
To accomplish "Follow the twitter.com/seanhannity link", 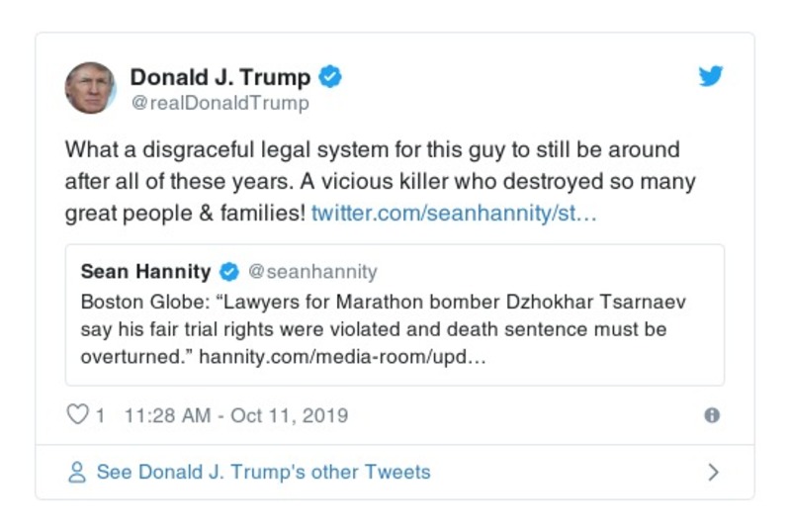I will 454,213.
